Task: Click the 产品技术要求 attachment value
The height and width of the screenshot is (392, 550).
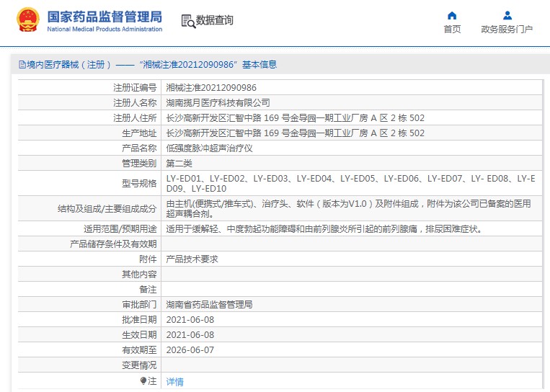Action: tap(192, 259)
